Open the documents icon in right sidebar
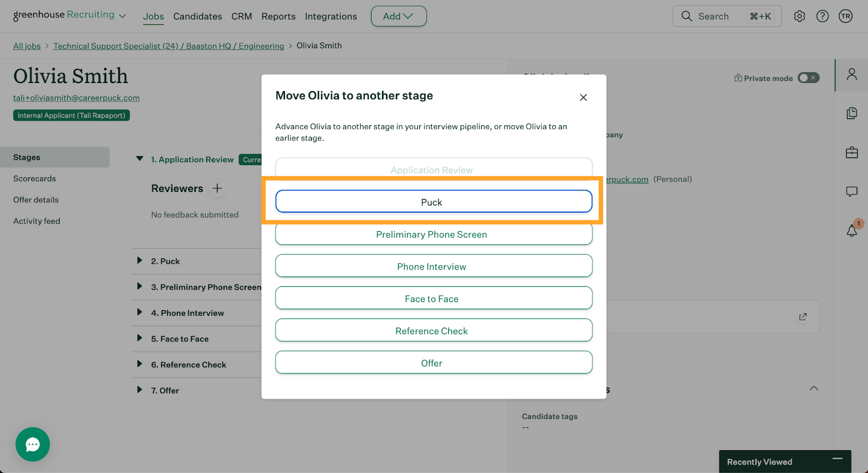The height and width of the screenshot is (473, 868). pyautogui.click(x=852, y=113)
